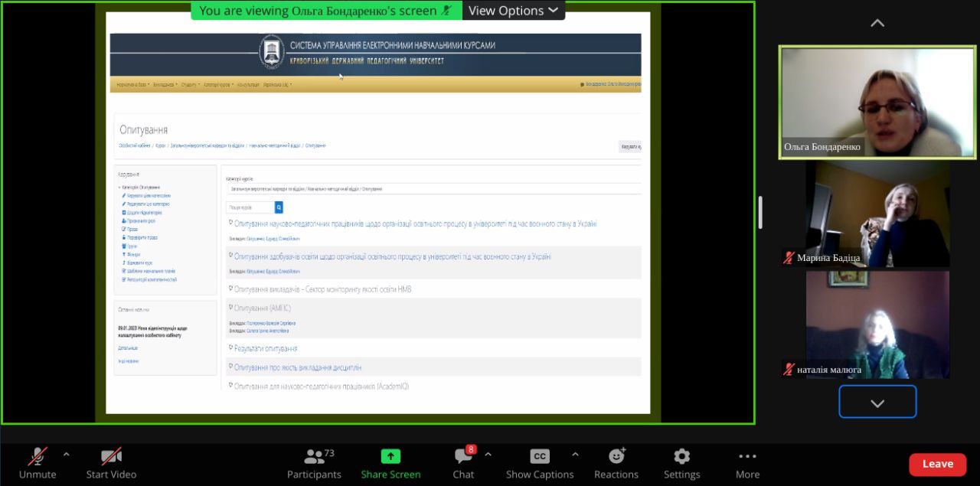Screen dimensions: 980x486
Task: Click the Unmute microphone icon
Action: click(x=37, y=457)
